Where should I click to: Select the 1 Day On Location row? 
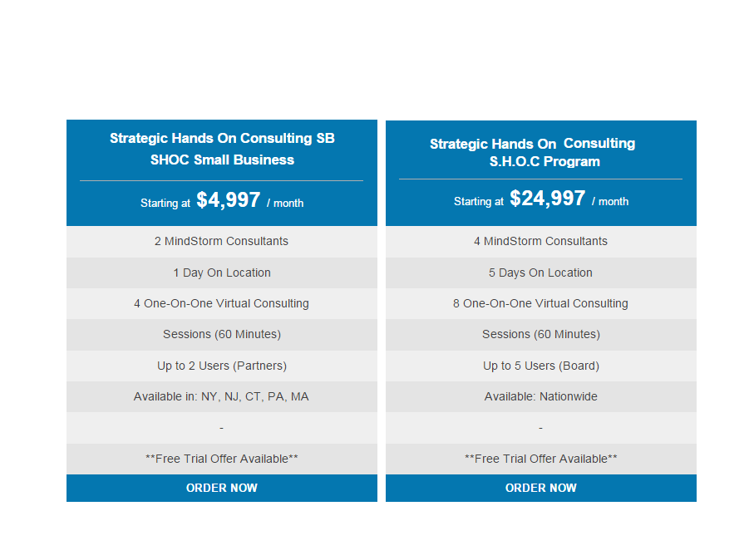coord(222,273)
